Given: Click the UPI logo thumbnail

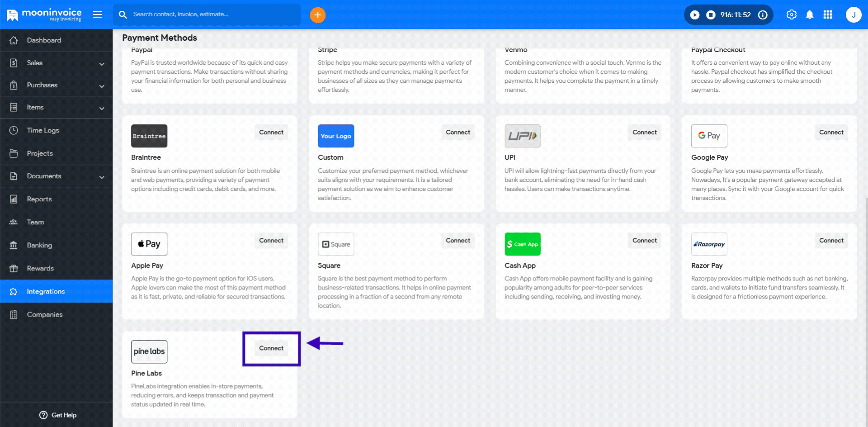Looking at the screenshot, I should [523, 136].
